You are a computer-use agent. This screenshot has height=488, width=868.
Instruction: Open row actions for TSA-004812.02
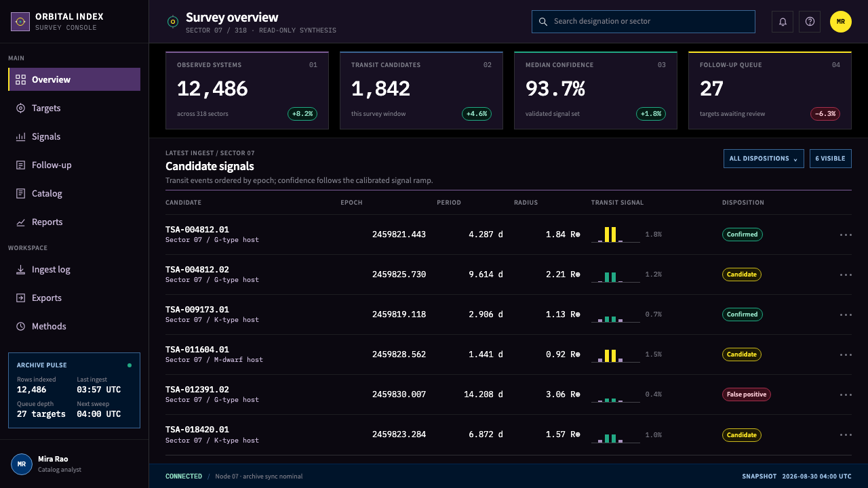coord(846,274)
